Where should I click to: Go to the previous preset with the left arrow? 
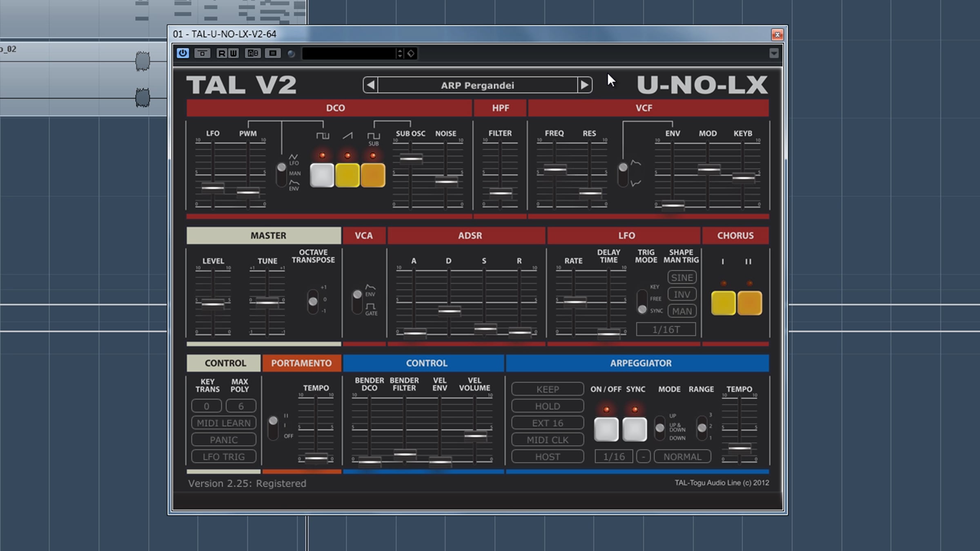point(371,85)
